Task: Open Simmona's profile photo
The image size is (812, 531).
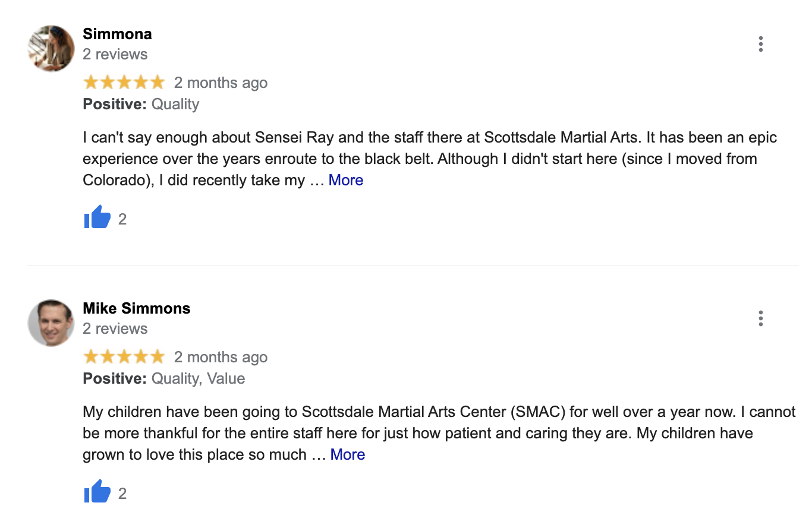Action: tap(51, 48)
